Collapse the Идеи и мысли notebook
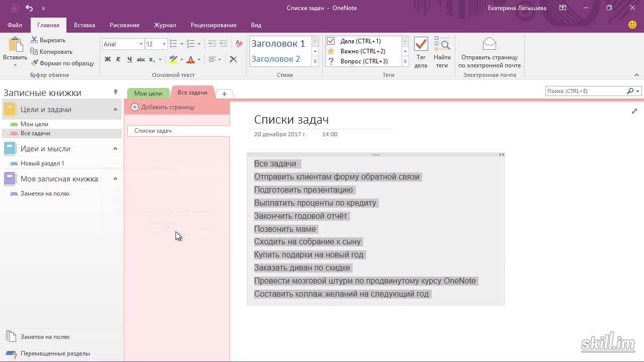 (115, 149)
